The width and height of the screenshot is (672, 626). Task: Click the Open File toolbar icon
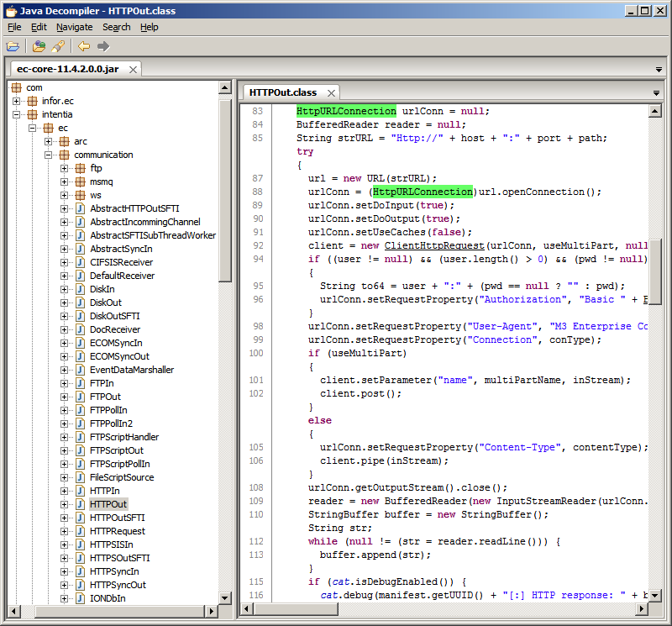coord(13,46)
